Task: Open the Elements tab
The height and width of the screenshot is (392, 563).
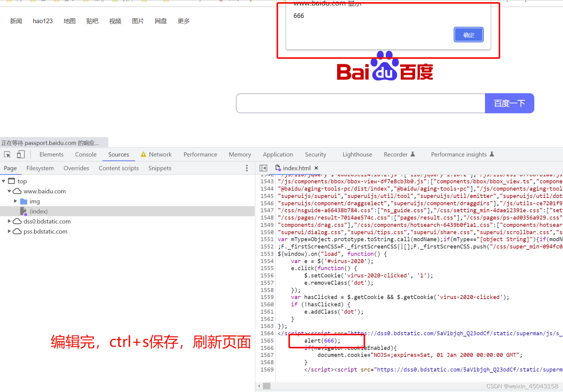Action: point(51,154)
